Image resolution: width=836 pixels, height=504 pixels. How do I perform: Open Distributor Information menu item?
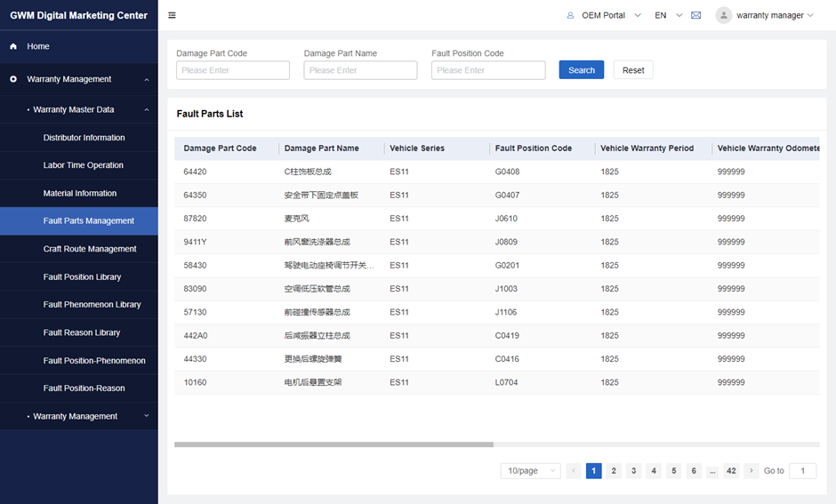(x=79, y=138)
